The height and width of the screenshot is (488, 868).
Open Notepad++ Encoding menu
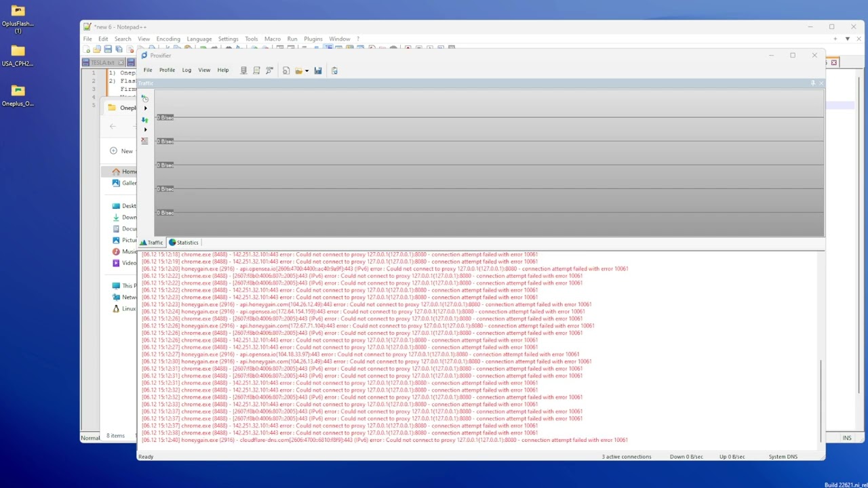tap(168, 39)
